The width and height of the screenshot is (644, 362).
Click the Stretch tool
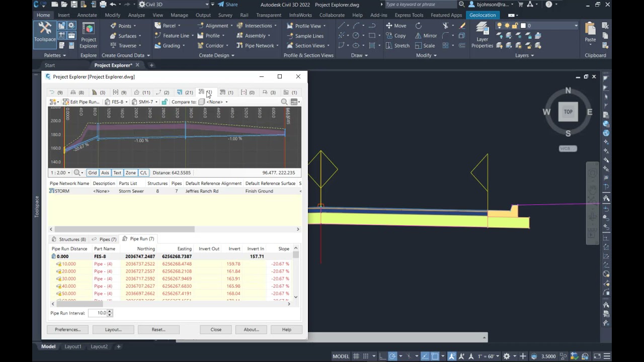click(397, 46)
